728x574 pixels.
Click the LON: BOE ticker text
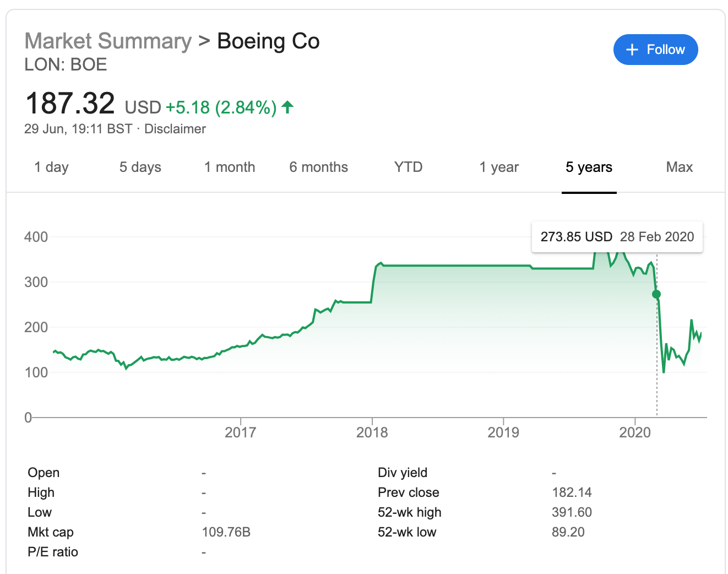[66, 64]
